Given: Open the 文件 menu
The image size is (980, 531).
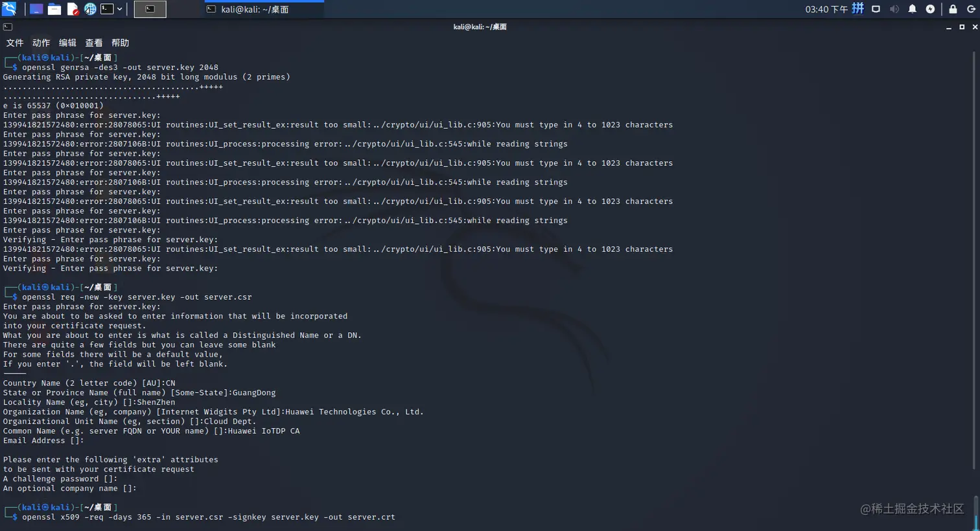Looking at the screenshot, I should [14, 43].
